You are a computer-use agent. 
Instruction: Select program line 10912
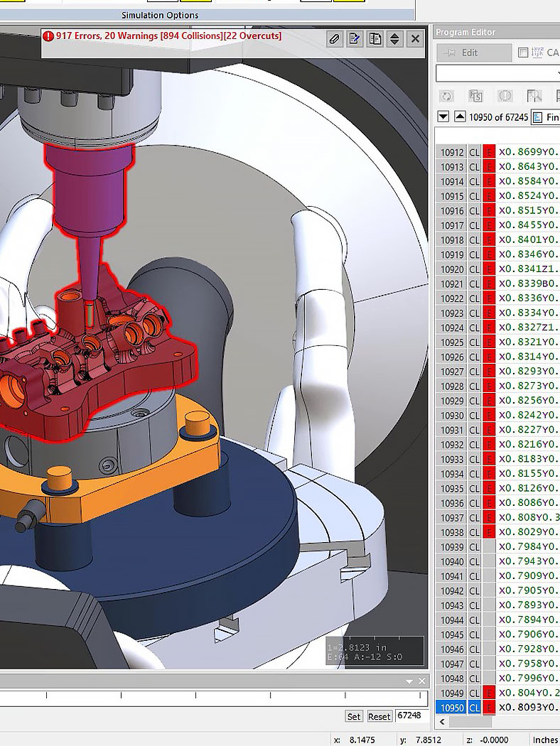coord(497,152)
